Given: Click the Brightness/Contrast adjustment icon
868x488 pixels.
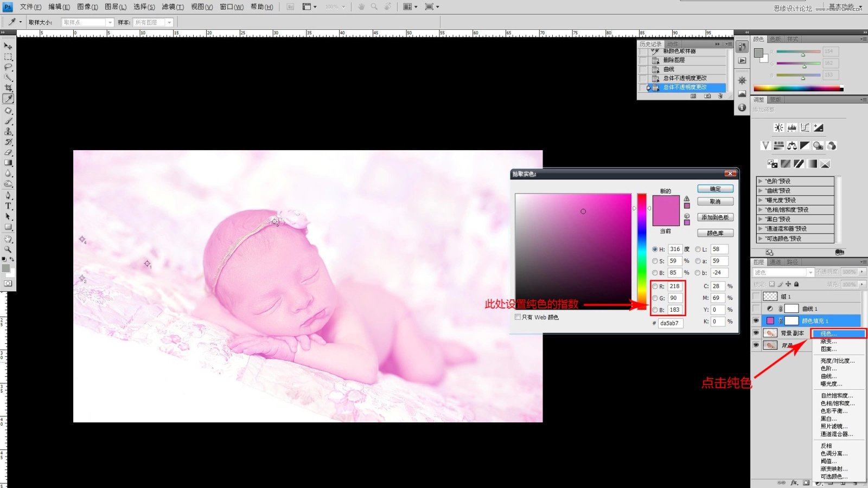Looking at the screenshot, I should coord(778,128).
